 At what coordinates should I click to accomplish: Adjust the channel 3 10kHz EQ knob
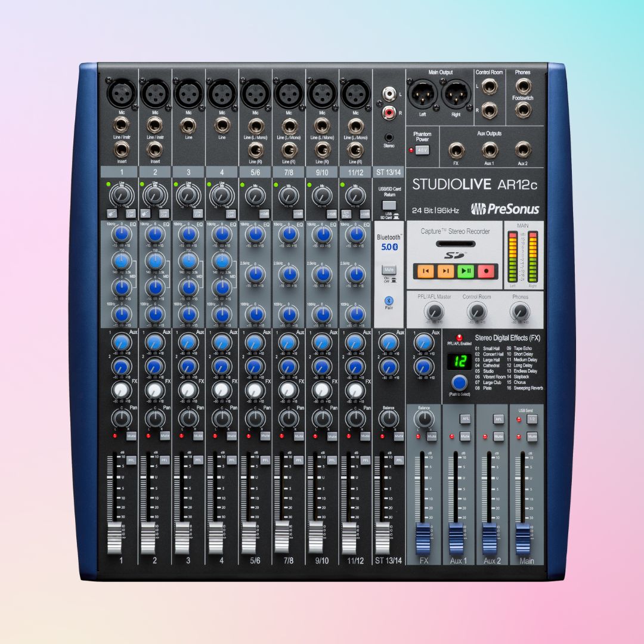(x=188, y=234)
